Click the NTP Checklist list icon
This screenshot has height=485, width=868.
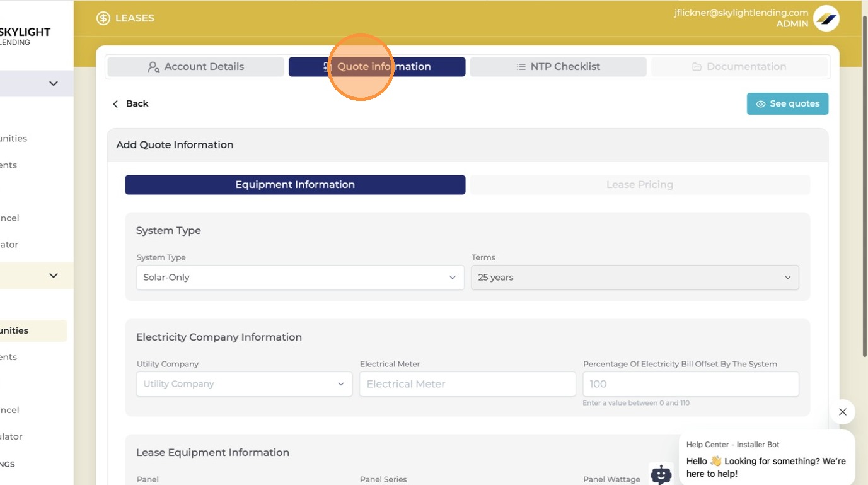click(521, 67)
